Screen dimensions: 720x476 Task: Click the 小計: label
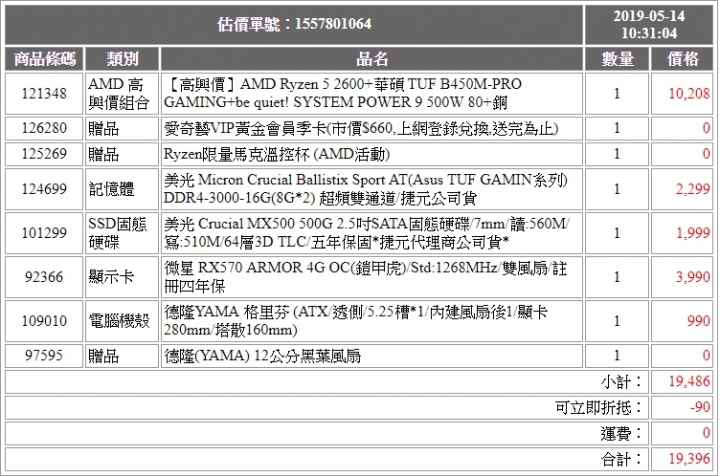point(621,382)
